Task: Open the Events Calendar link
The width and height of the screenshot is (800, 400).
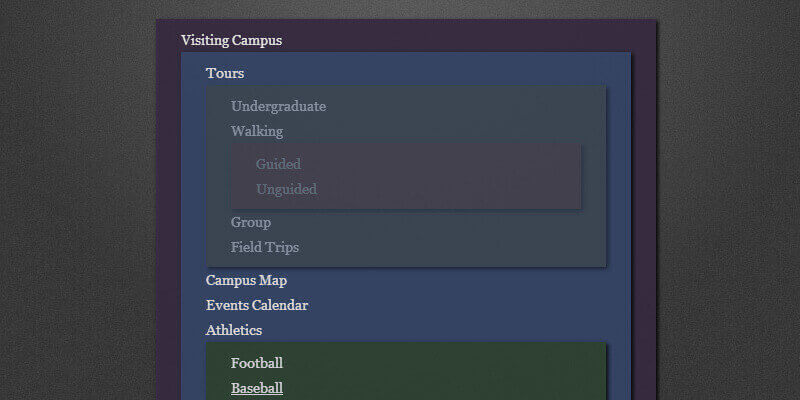Action: (x=257, y=305)
